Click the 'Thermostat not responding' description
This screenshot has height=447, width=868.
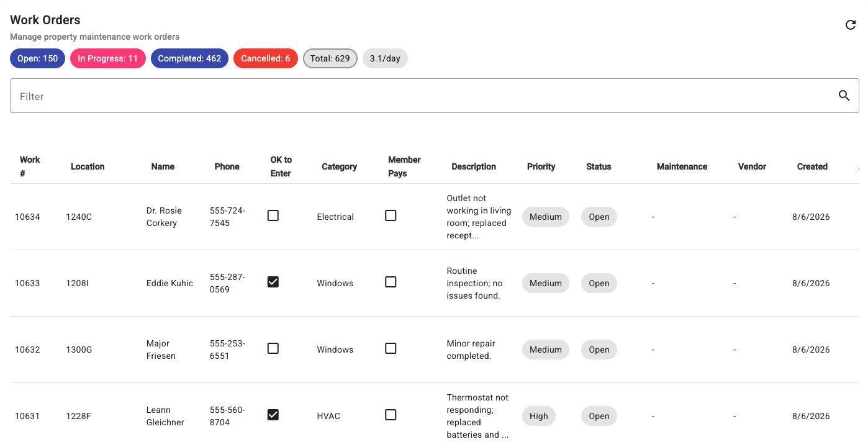(477, 416)
